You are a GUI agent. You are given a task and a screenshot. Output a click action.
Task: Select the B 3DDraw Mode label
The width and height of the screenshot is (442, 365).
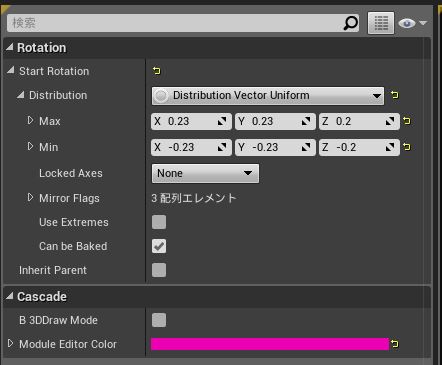(58, 320)
